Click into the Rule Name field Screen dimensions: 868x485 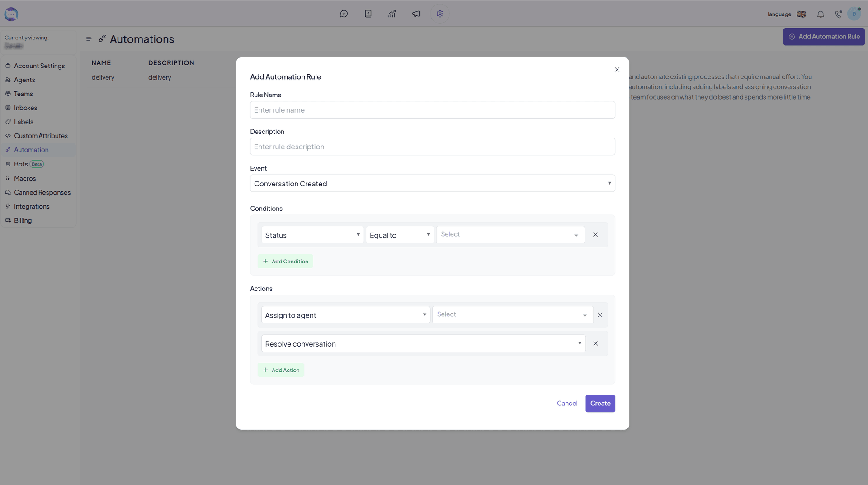432,110
